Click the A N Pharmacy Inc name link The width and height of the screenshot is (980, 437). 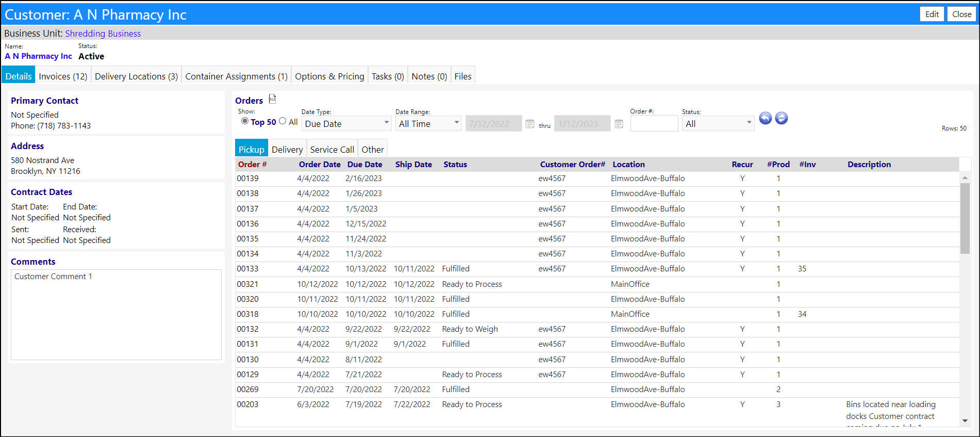39,56
